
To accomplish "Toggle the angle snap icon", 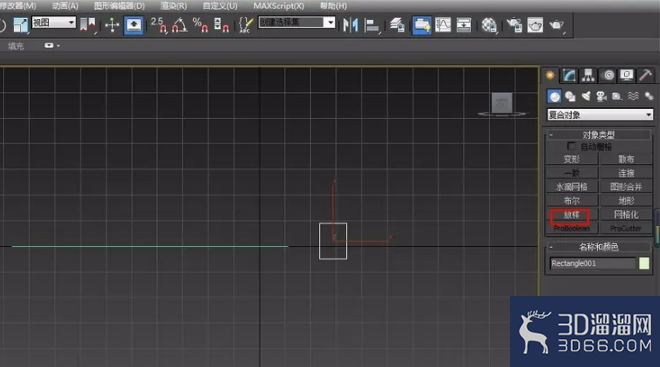I will coord(180,25).
